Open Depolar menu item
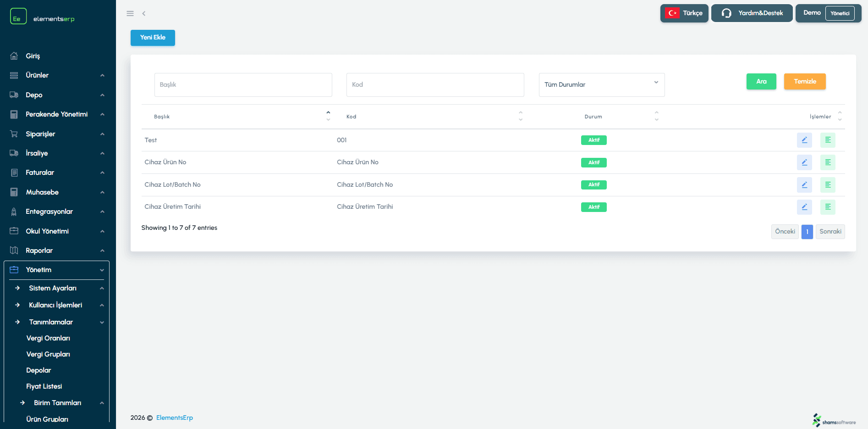 [38, 370]
